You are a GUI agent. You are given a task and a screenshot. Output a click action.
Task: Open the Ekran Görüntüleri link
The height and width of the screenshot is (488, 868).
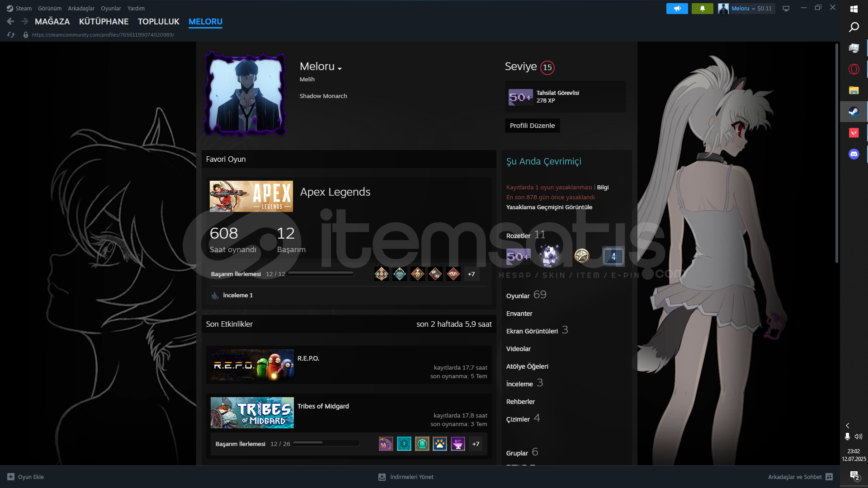[x=537, y=331]
